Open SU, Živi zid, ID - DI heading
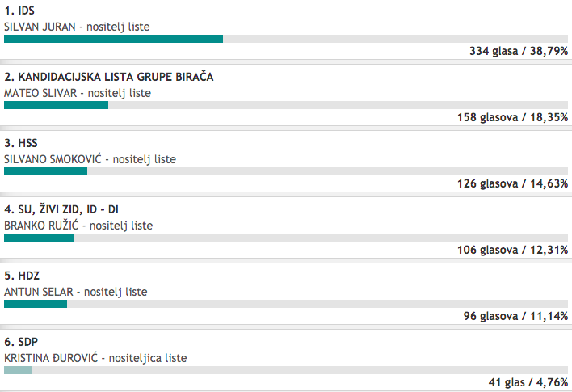 tap(61, 209)
